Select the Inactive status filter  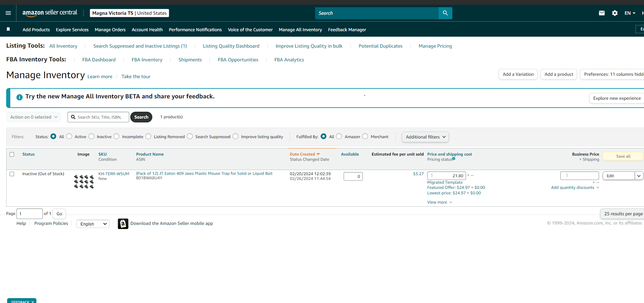[x=91, y=136]
